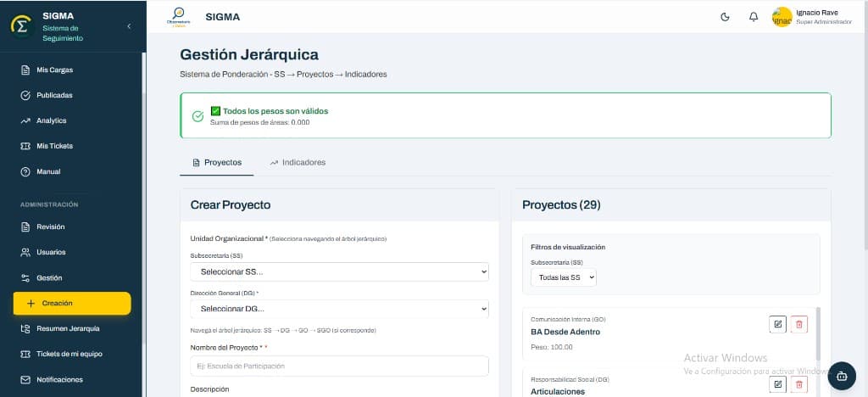The height and width of the screenshot is (397, 868).
Task: Click the Notificaciones envelope icon
Action: (x=25, y=379)
